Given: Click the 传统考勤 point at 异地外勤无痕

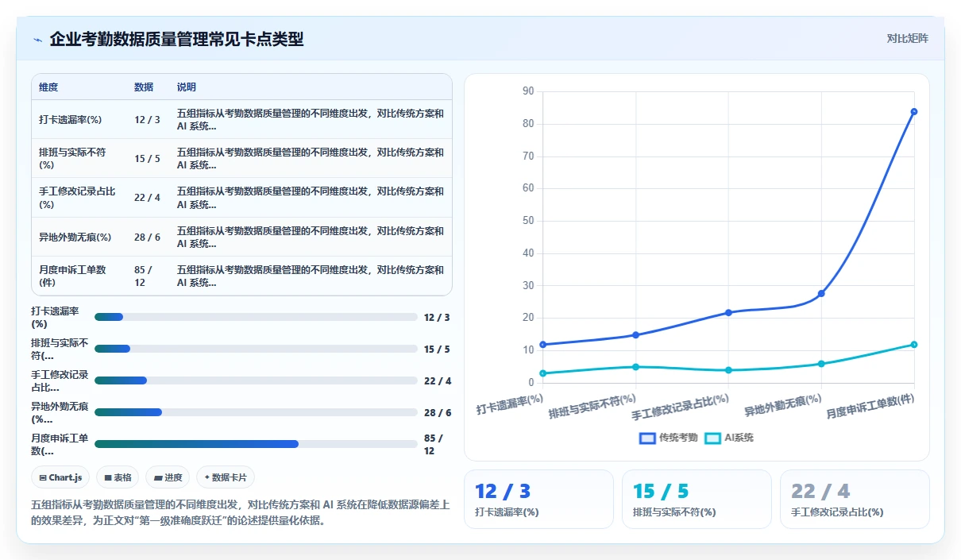Looking at the screenshot, I should click(x=821, y=293).
